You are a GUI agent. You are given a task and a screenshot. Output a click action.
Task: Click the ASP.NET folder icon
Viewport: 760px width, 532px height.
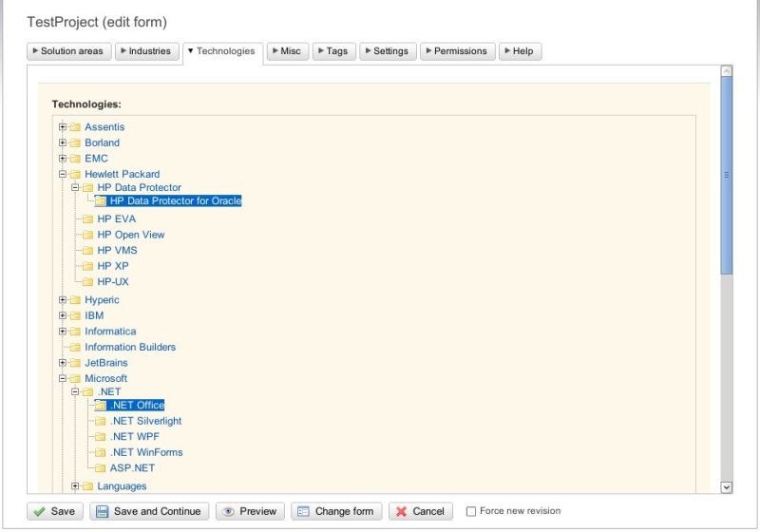101,468
